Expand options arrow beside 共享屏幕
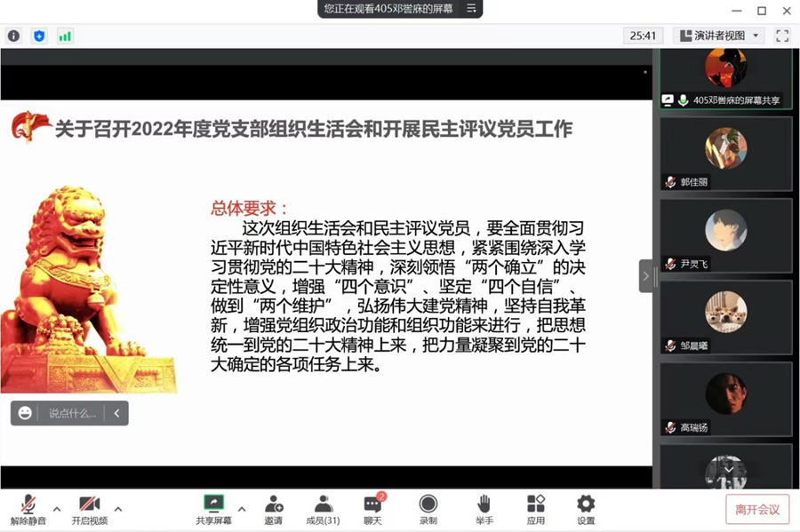800x532 pixels. (x=242, y=509)
